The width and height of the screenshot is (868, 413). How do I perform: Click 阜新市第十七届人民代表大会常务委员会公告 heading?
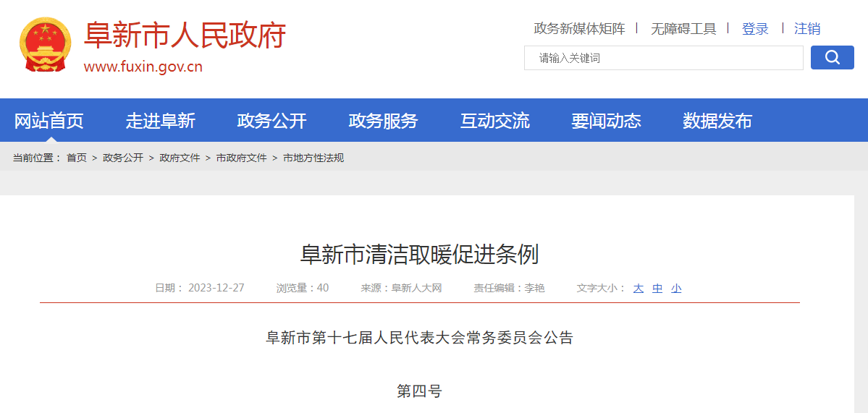pyautogui.click(x=420, y=338)
